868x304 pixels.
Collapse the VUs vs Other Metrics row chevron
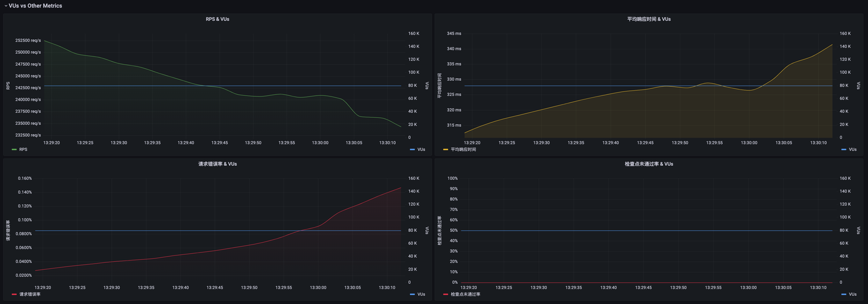(6, 6)
